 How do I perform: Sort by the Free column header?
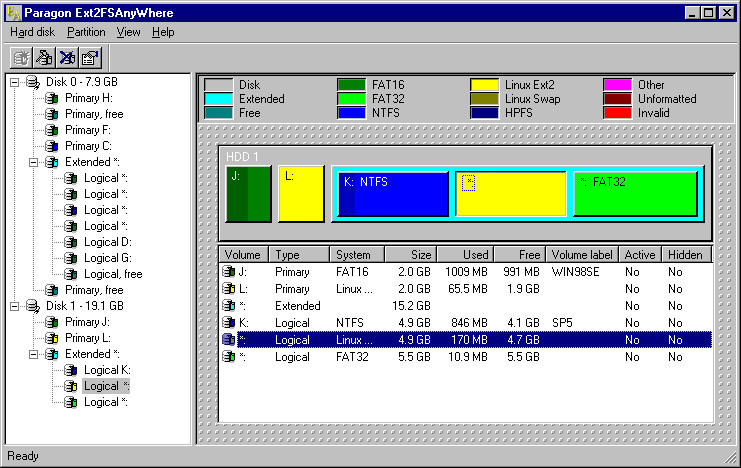point(520,255)
